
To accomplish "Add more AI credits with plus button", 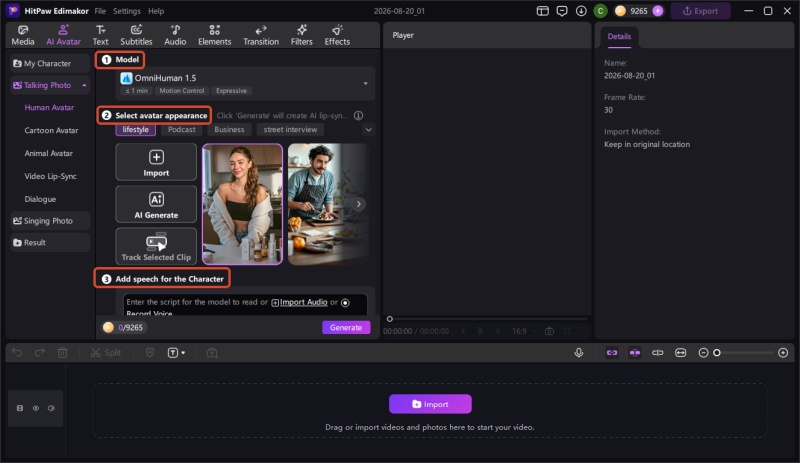I will [658, 11].
